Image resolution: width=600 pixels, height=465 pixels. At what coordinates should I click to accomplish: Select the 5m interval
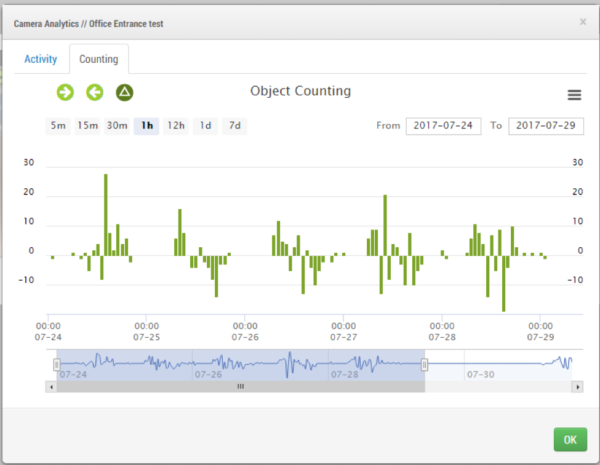[x=59, y=126]
